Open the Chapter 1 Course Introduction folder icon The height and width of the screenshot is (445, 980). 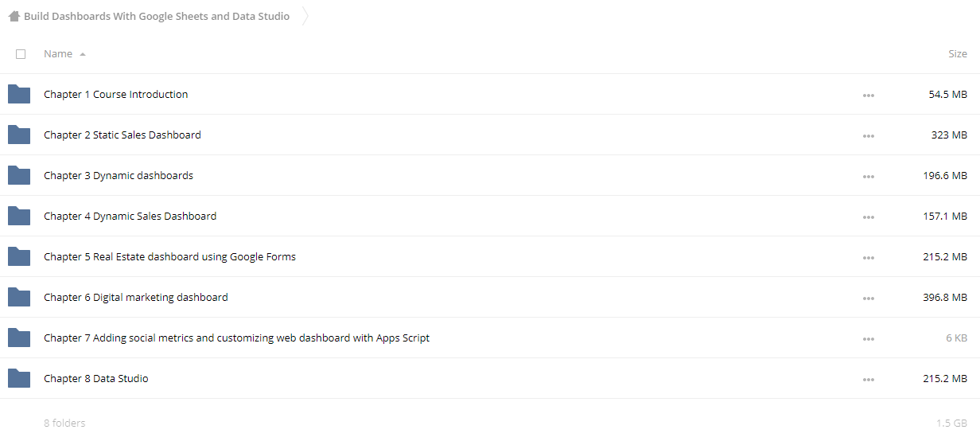[19, 94]
